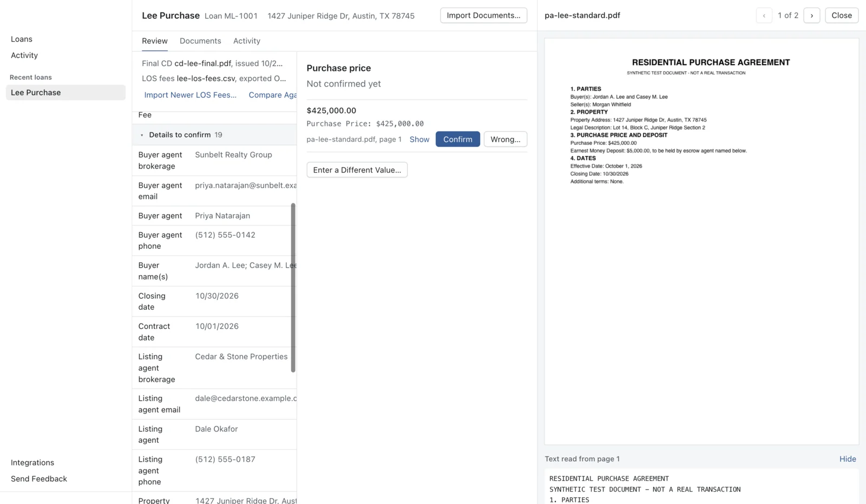Select the Priya Natarajan buyer agent row
Screen dimensions: 866x504
214,216
